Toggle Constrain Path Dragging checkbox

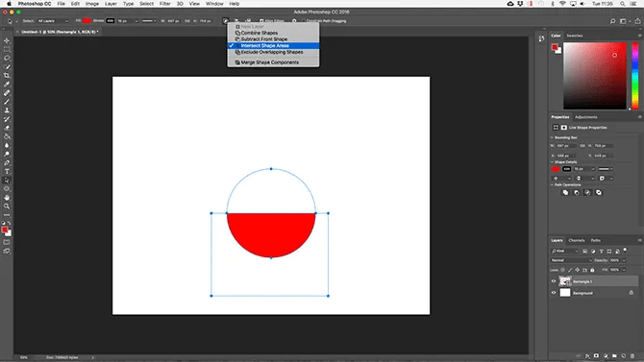[x=304, y=21]
